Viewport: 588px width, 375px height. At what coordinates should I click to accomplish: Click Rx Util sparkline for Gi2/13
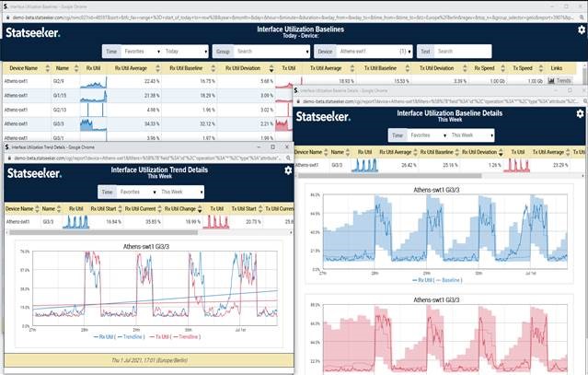click(x=93, y=110)
